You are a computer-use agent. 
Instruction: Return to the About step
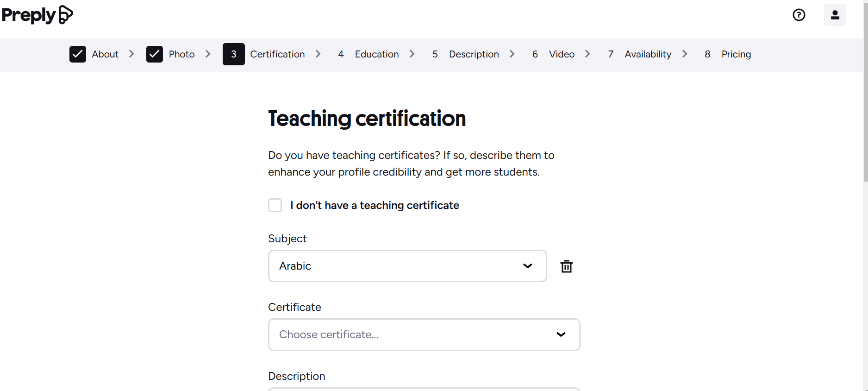(105, 54)
